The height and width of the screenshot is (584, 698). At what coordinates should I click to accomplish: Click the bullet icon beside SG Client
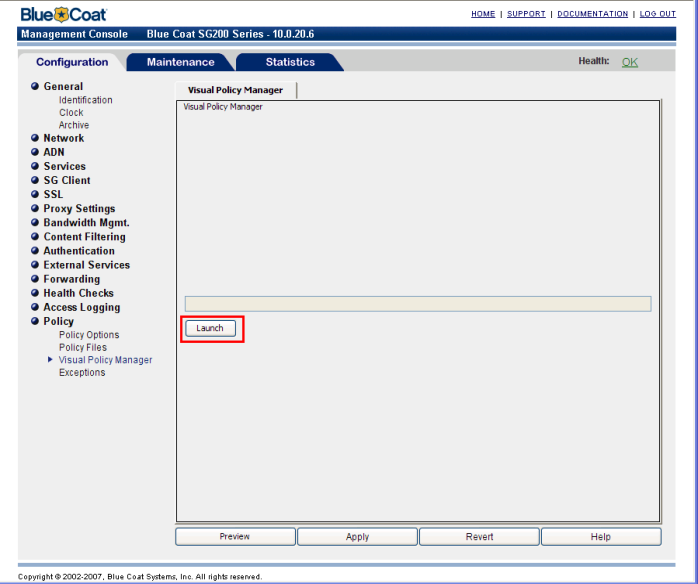pyautogui.click(x=35, y=180)
